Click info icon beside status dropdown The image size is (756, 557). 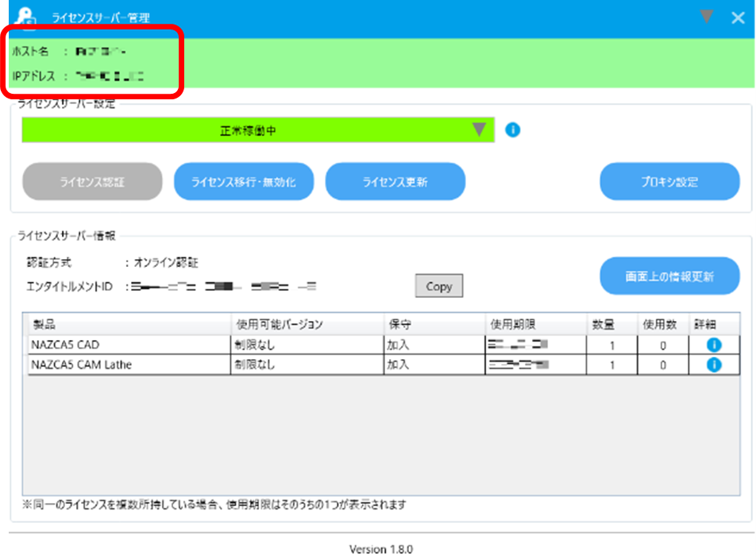(x=512, y=130)
